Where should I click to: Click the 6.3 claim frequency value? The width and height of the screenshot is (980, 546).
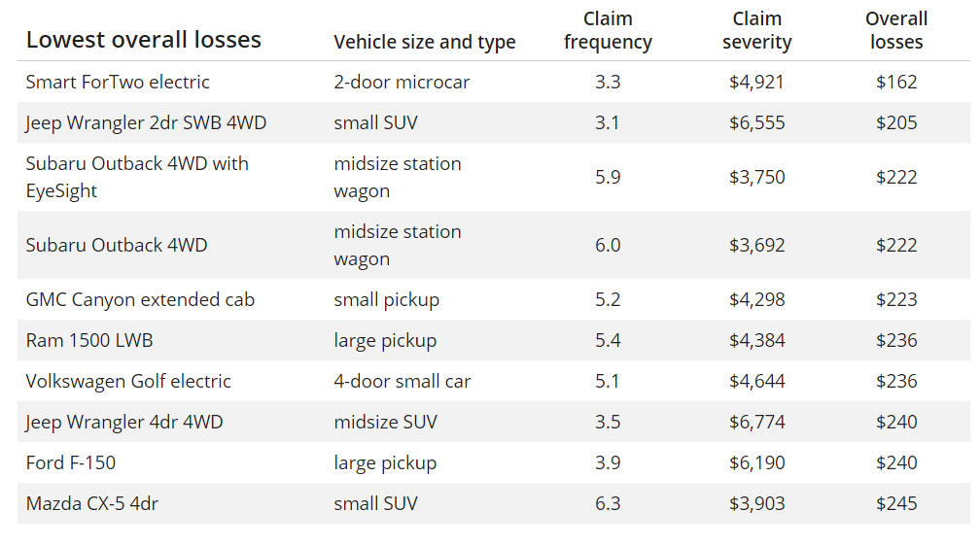(x=608, y=503)
